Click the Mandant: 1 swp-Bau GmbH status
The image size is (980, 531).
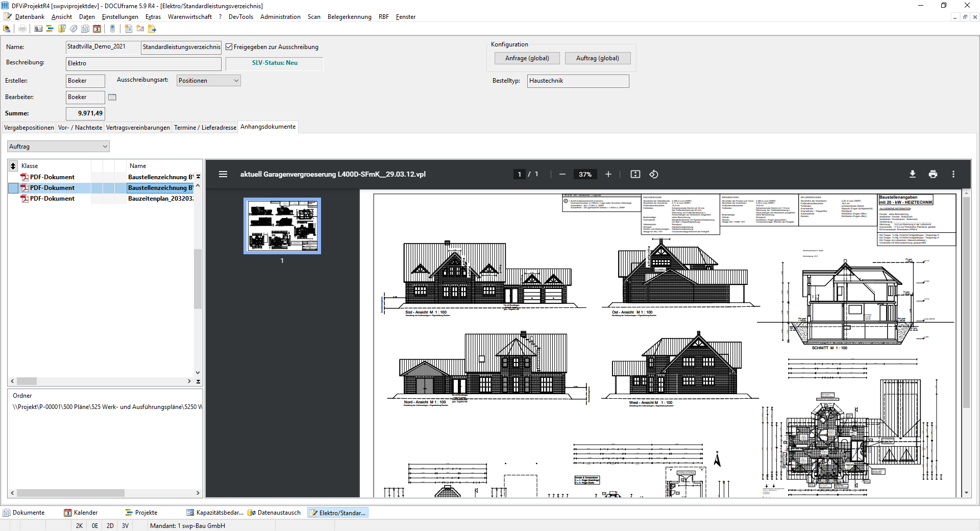187,526
